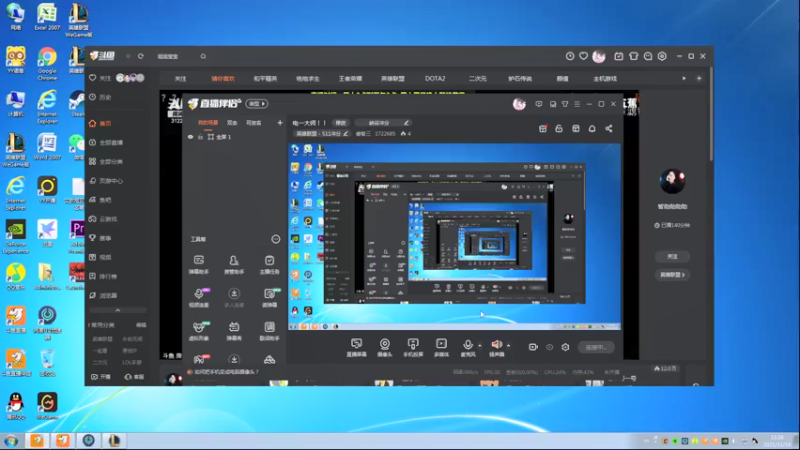Open the toolbox more options circle
The image size is (800, 450).
(276, 239)
